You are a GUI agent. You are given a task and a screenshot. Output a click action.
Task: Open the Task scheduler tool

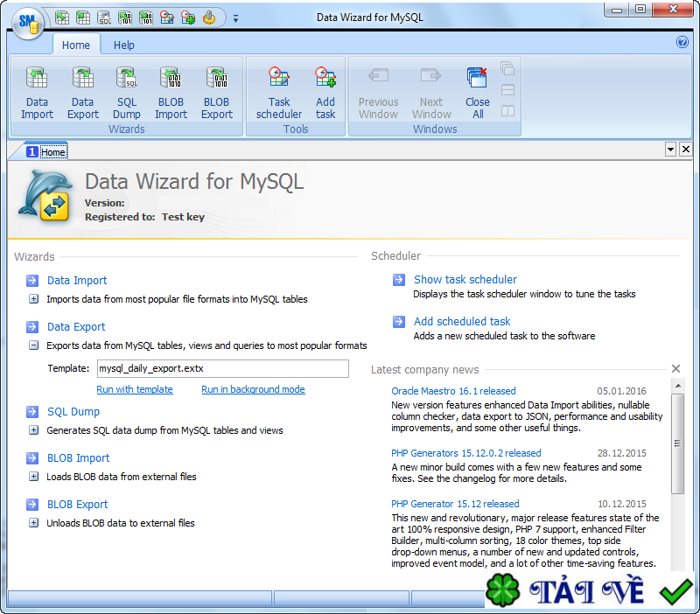pyautogui.click(x=279, y=93)
